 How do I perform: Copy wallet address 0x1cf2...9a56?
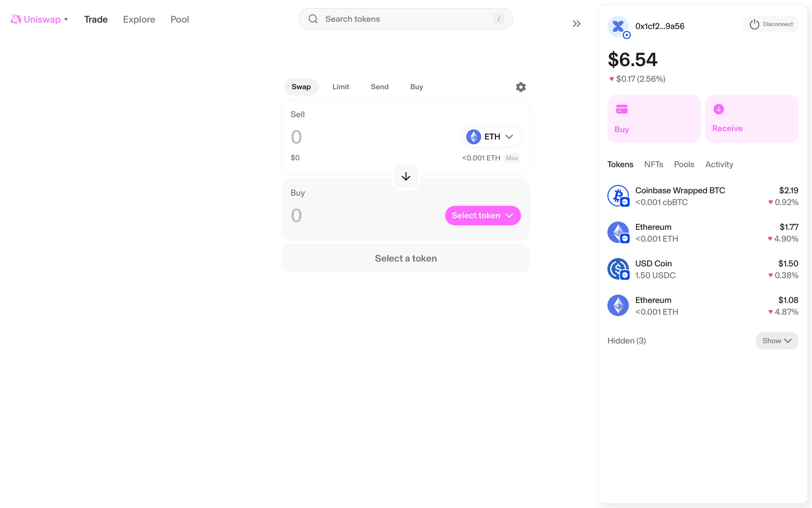pos(660,26)
